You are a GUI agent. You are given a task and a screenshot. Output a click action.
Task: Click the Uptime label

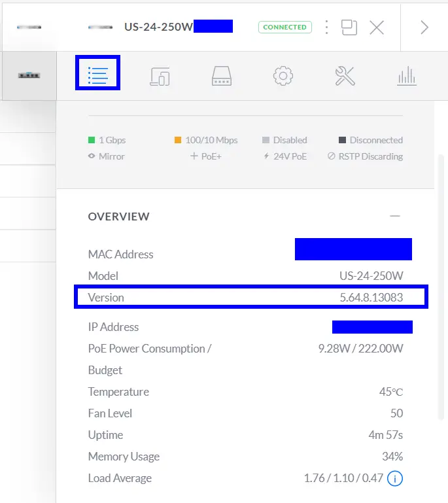point(105,435)
